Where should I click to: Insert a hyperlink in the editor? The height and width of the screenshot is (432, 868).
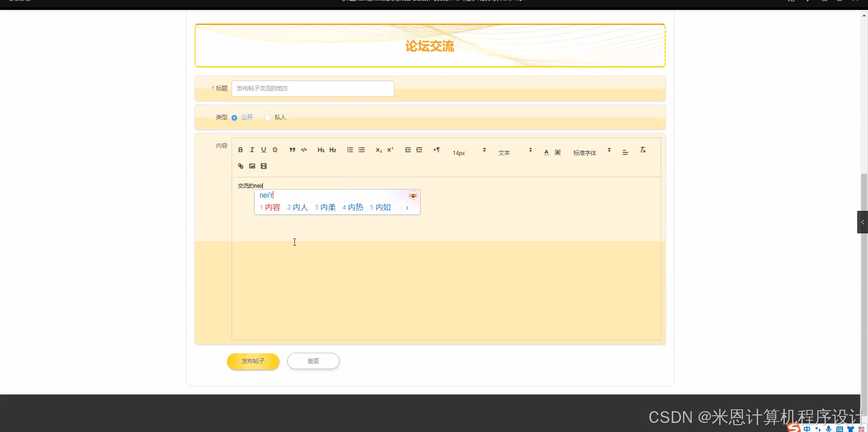[x=240, y=166]
